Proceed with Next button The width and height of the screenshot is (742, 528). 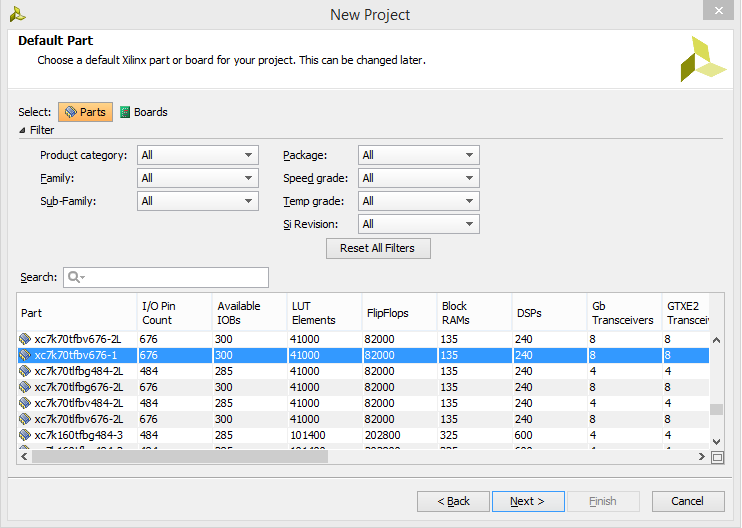[528, 501]
